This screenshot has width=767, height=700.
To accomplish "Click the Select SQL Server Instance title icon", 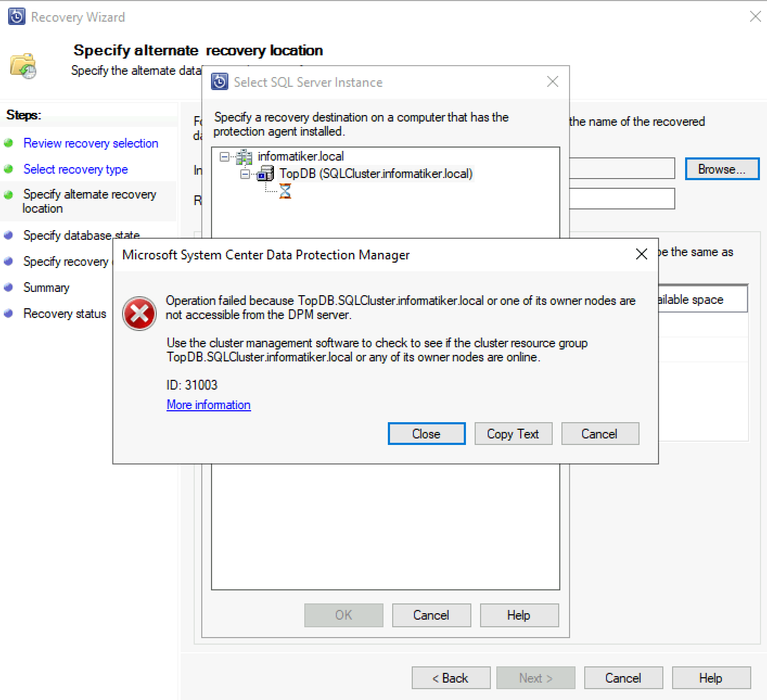I will pyautogui.click(x=220, y=82).
